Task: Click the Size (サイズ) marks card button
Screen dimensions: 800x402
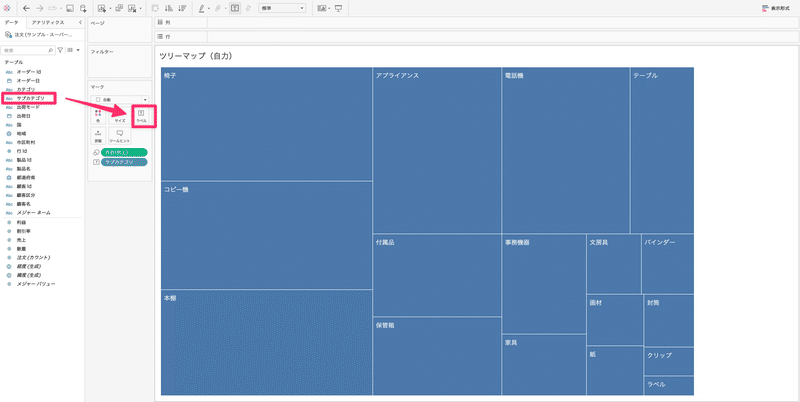Action: point(120,116)
